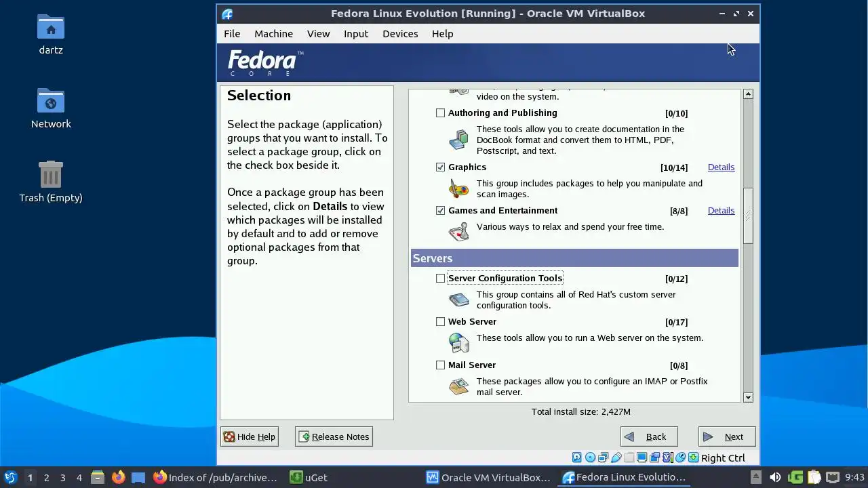
Task: Open Details link for Games and Entertainment
Action: (721, 211)
